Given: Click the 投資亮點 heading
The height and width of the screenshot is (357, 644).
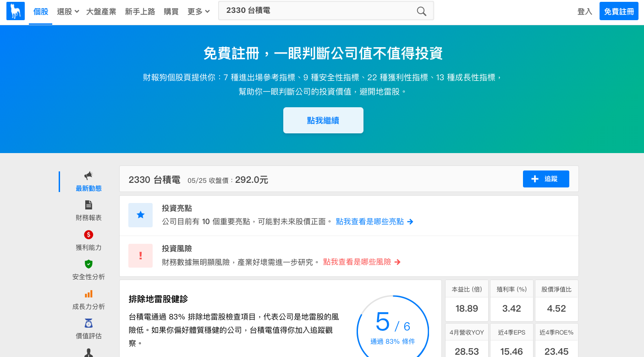Looking at the screenshot, I should [x=177, y=208].
